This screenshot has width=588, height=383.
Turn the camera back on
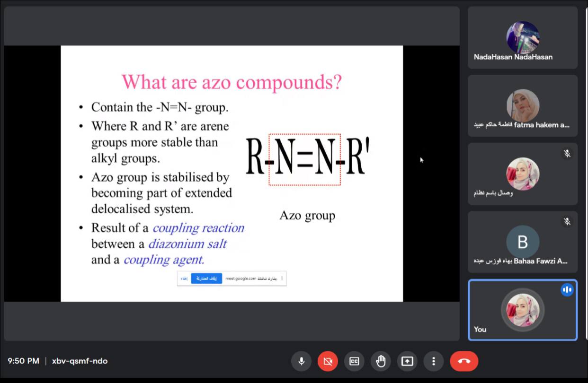pos(328,361)
